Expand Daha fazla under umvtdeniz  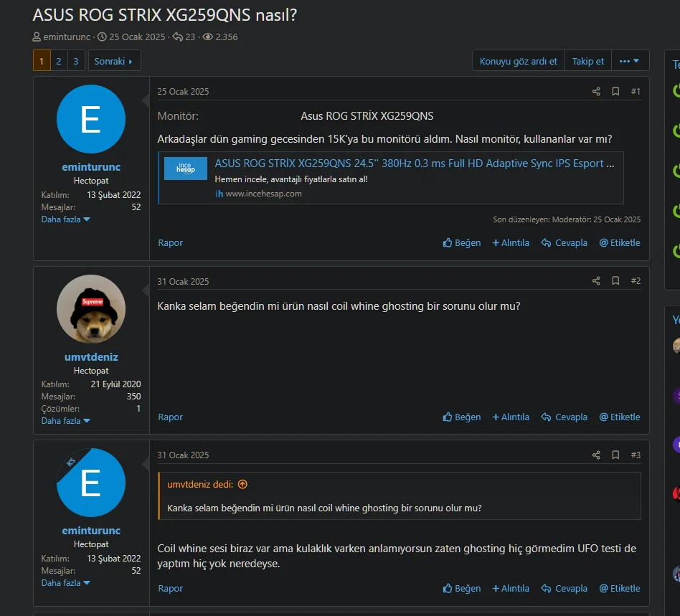click(x=65, y=421)
